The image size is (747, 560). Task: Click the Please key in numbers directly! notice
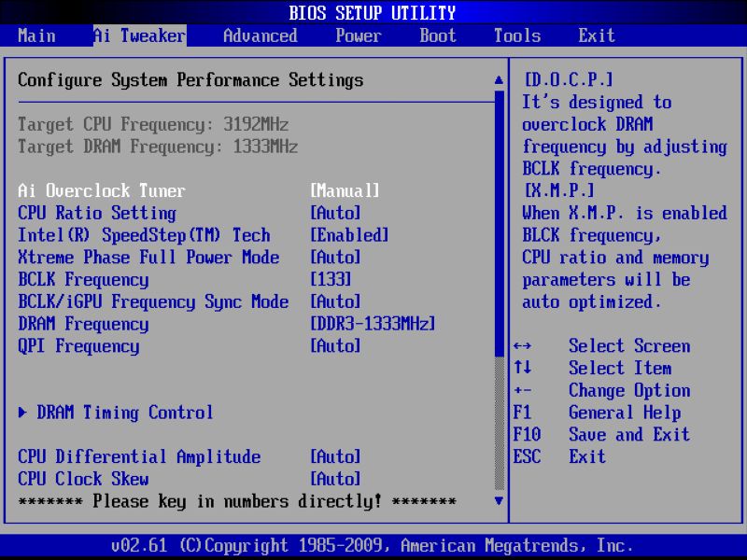(x=237, y=501)
